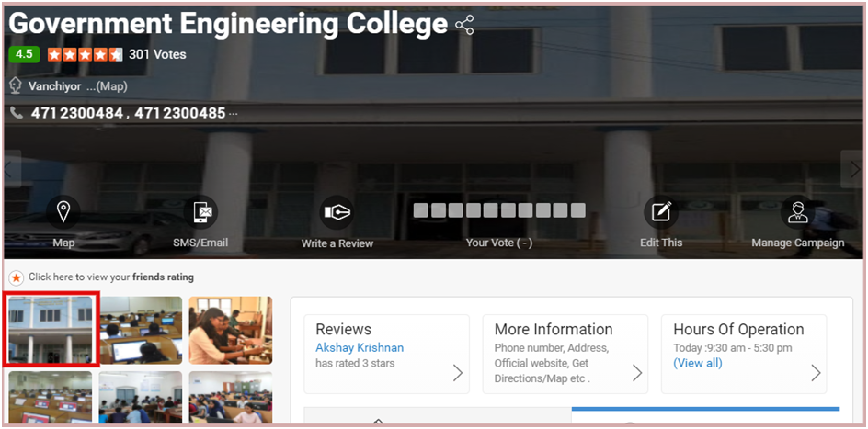Click the 'Today :9:30 am - 5:30 pm' text

732,348
